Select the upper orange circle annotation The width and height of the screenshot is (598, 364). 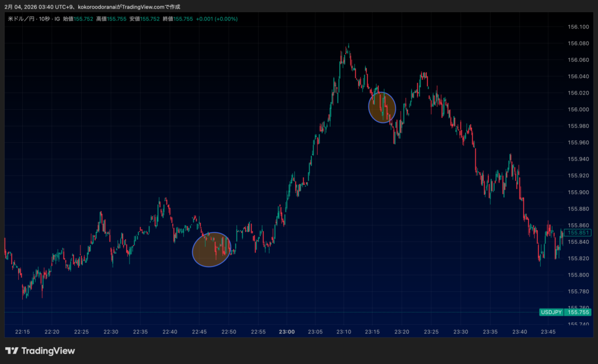(382, 107)
